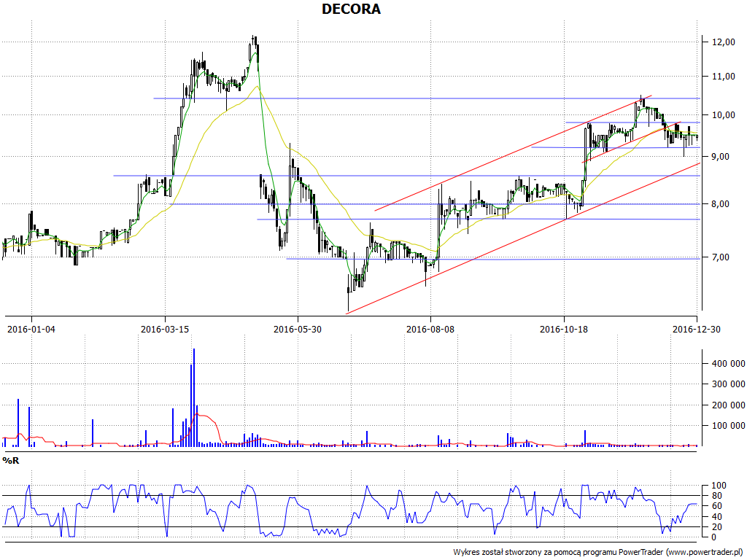Select the 300 000 volume axis label
Image resolution: width=747 pixels, height=560 pixels.
pos(729,384)
